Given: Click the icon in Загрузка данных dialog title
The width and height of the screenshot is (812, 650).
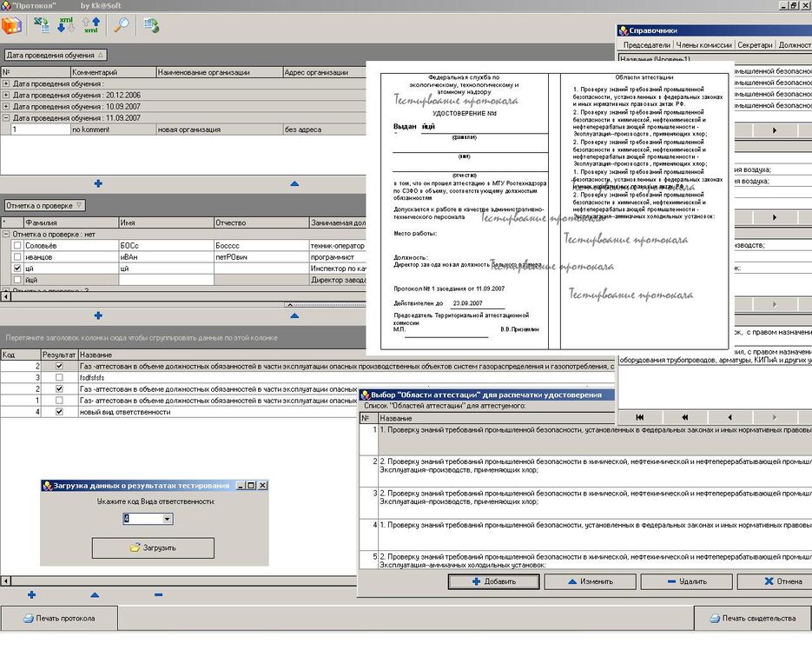Looking at the screenshot, I should 47,486.
